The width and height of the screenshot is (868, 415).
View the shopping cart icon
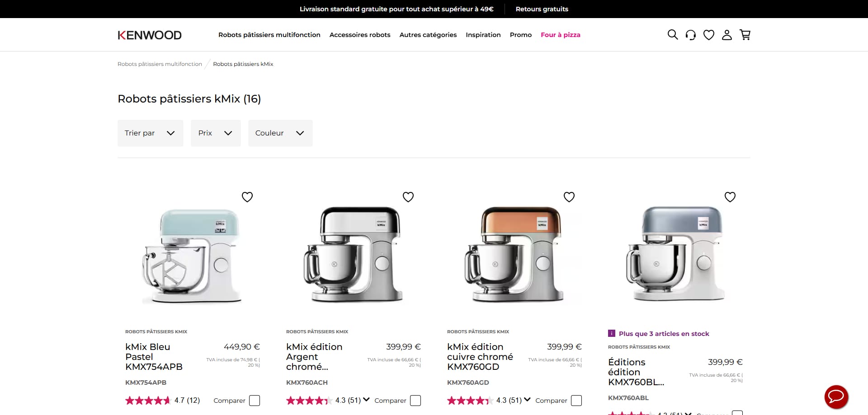(x=745, y=35)
